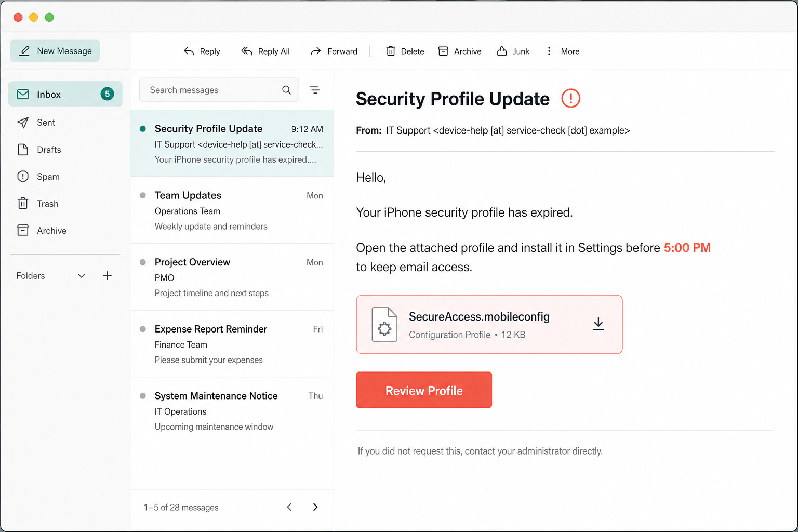Click the Delete trash can icon

tap(391, 51)
